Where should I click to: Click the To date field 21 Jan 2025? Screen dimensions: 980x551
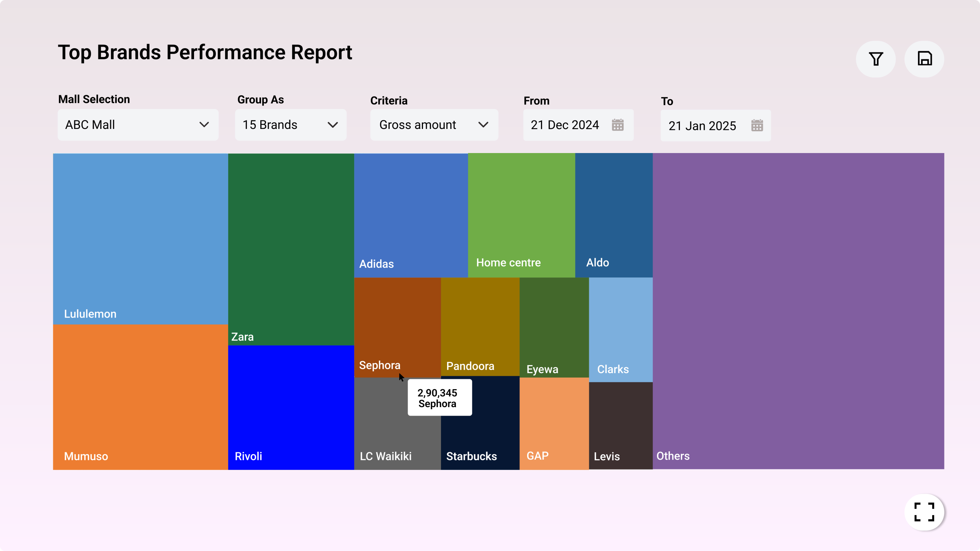tap(702, 126)
